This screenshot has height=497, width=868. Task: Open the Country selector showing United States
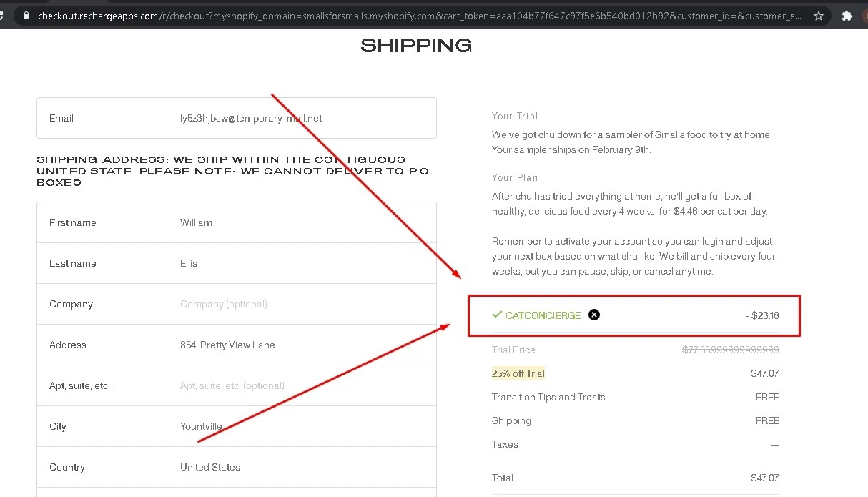(x=237, y=467)
